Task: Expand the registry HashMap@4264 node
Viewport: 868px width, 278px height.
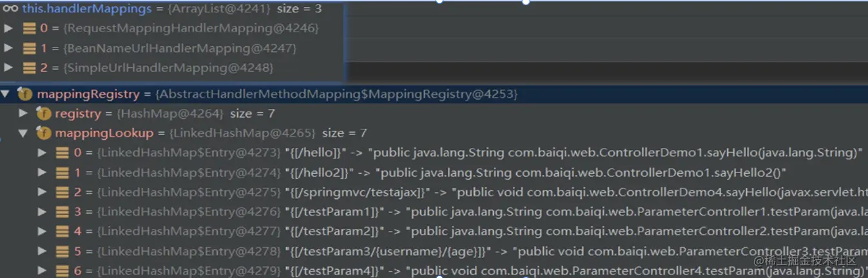Action: (23, 113)
